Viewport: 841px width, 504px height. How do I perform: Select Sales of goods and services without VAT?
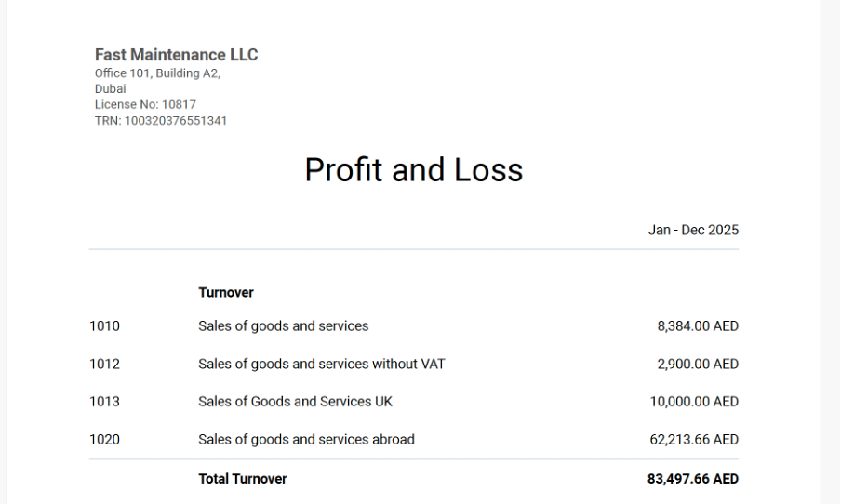pyautogui.click(x=321, y=365)
